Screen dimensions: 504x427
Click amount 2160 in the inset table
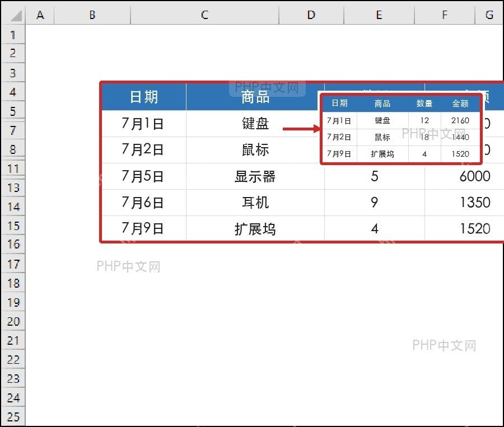coord(460,120)
